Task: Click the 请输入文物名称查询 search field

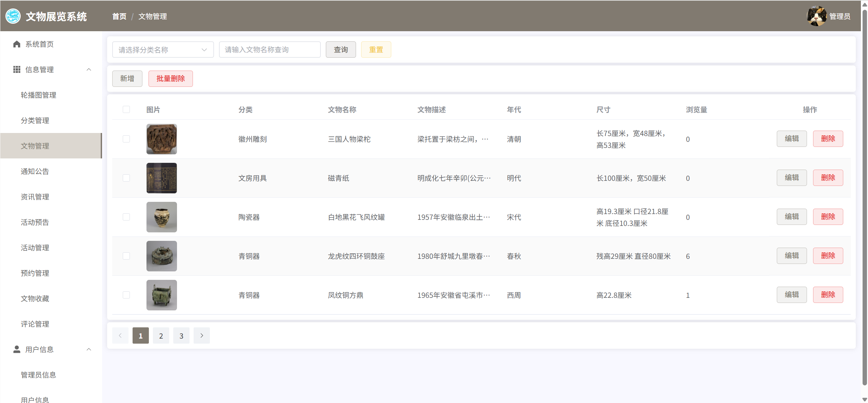Action: pos(270,50)
